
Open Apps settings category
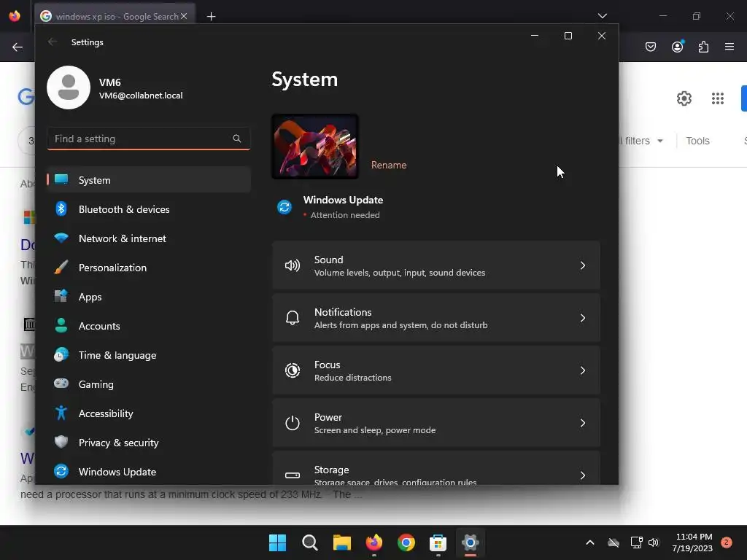click(149, 297)
